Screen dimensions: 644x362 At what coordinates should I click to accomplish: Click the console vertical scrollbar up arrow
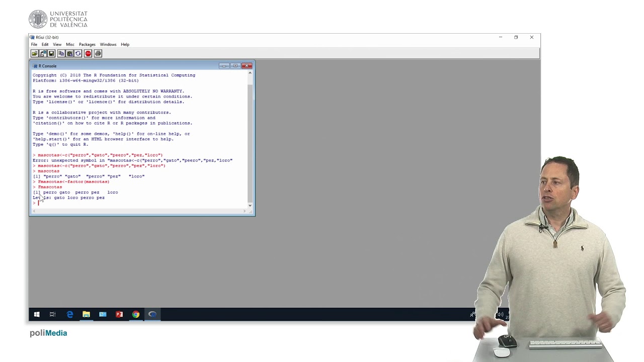click(x=250, y=73)
